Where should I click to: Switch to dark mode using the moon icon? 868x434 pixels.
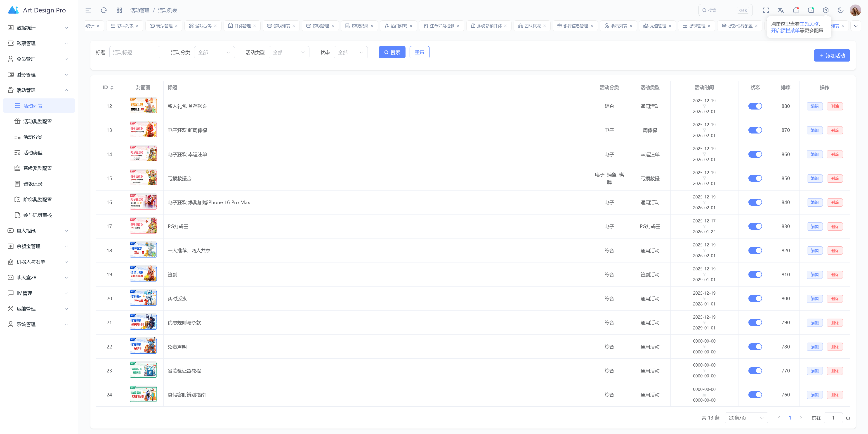(840, 10)
